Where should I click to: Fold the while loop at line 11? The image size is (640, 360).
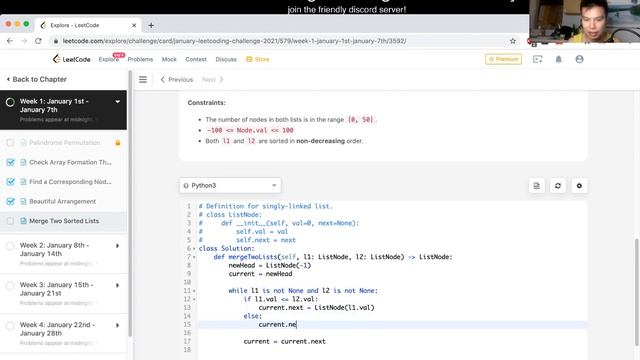[x=194, y=291]
